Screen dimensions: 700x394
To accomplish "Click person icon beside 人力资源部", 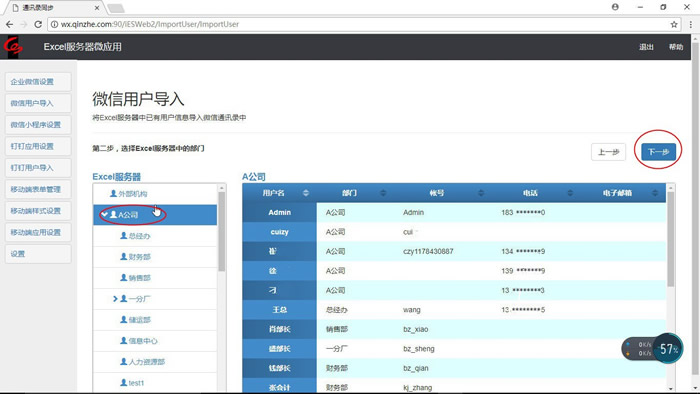I will 124,361.
